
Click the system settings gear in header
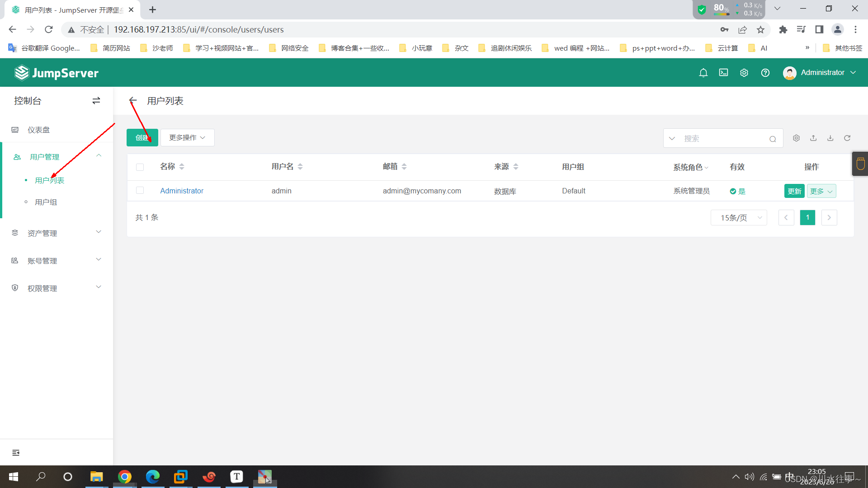(x=744, y=73)
